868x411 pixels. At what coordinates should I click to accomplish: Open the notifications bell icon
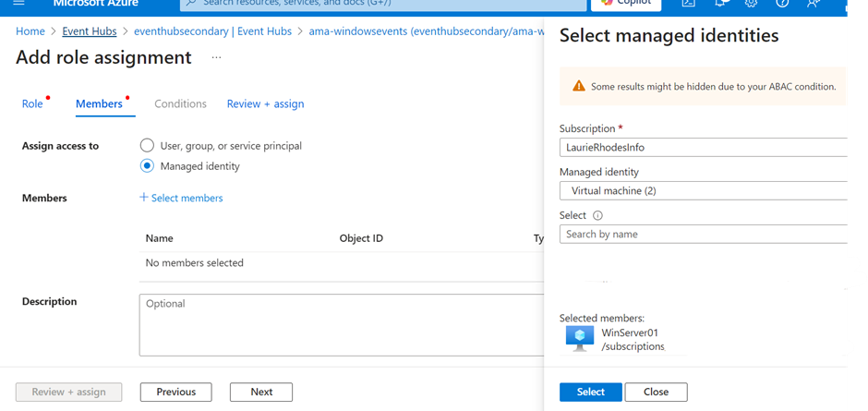[x=721, y=4]
